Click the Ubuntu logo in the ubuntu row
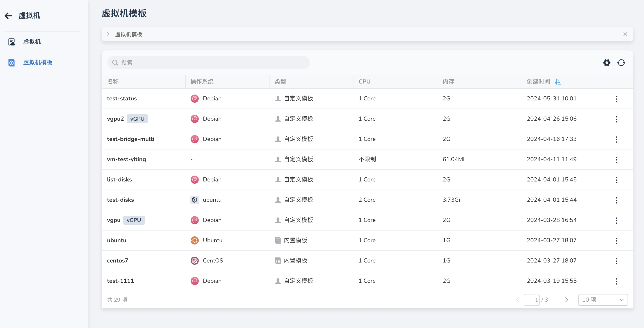Image resolution: width=644 pixels, height=328 pixels. coord(194,240)
